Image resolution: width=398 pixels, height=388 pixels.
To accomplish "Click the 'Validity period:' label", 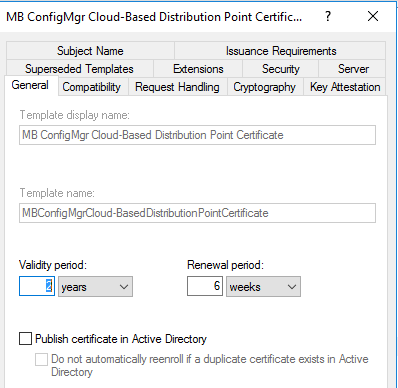I will [53, 265].
